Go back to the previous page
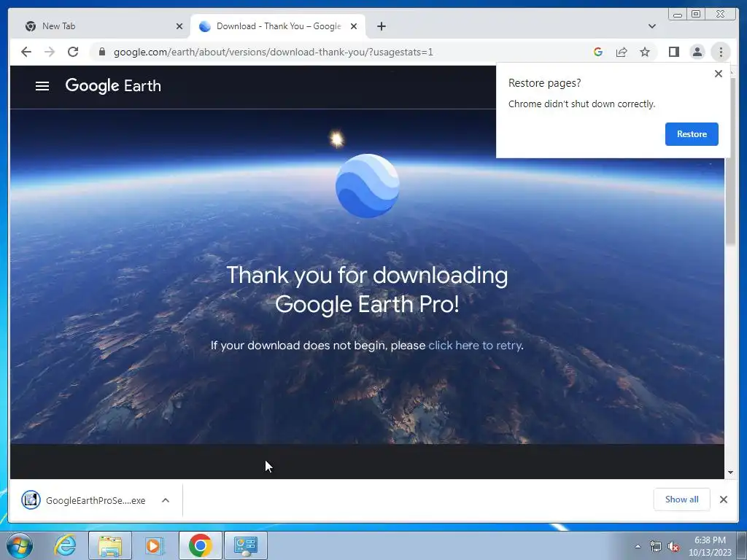 click(x=26, y=52)
